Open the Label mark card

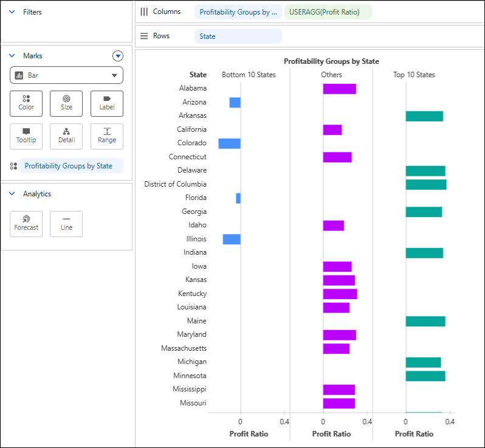click(107, 104)
